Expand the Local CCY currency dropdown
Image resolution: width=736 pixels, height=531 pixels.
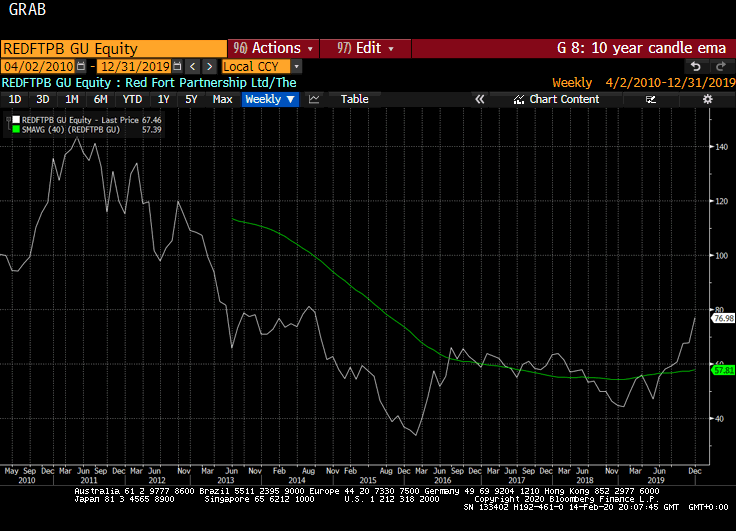click(296, 66)
